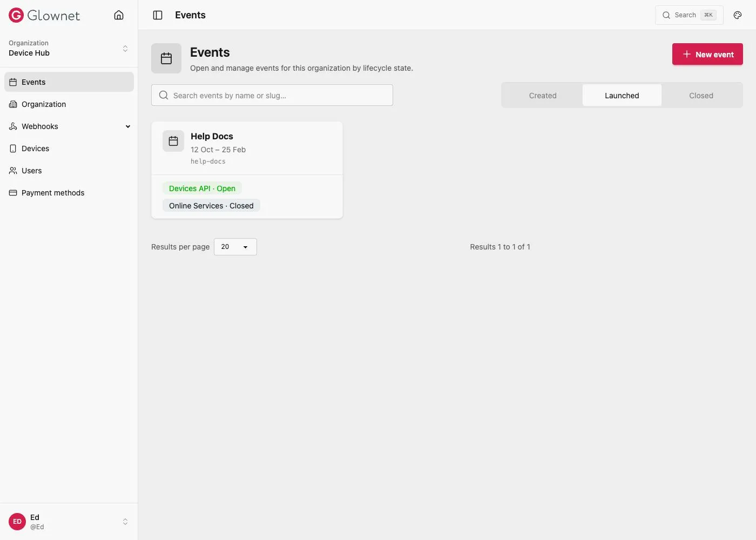Open Users in the sidebar
The width and height of the screenshot is (756, 540).
pyautogui.click(x=69, y=171)
